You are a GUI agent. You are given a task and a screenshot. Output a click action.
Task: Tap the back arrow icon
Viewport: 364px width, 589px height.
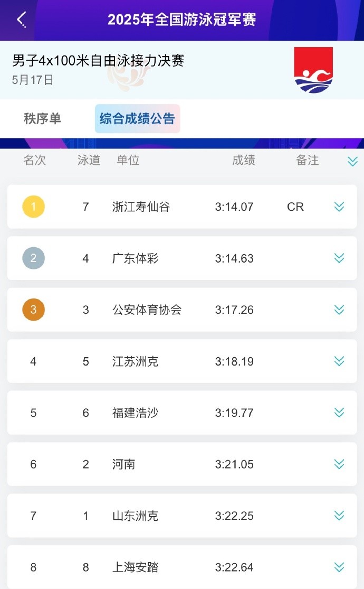[x=22, y=20]
